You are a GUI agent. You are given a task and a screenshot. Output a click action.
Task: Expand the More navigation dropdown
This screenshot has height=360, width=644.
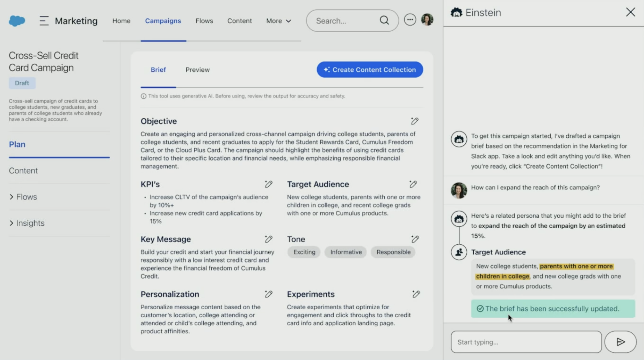pyautogui.click(x=279, y=21)
